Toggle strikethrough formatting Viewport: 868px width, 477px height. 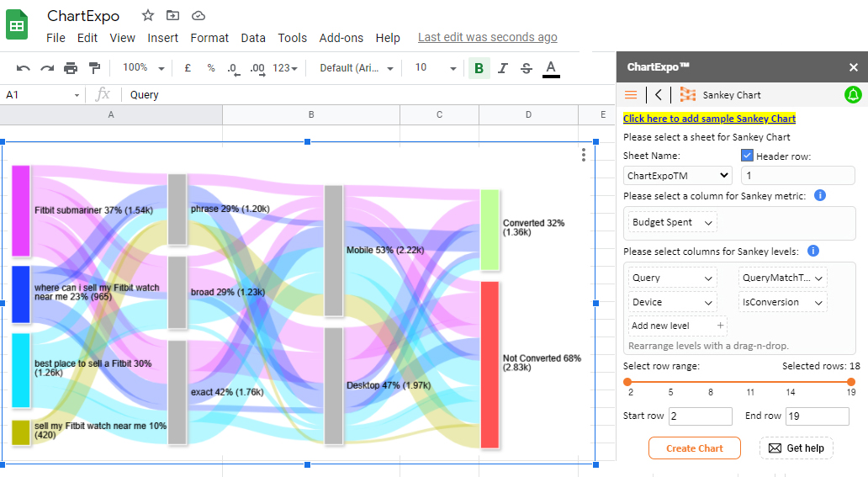tap(527, 68)
